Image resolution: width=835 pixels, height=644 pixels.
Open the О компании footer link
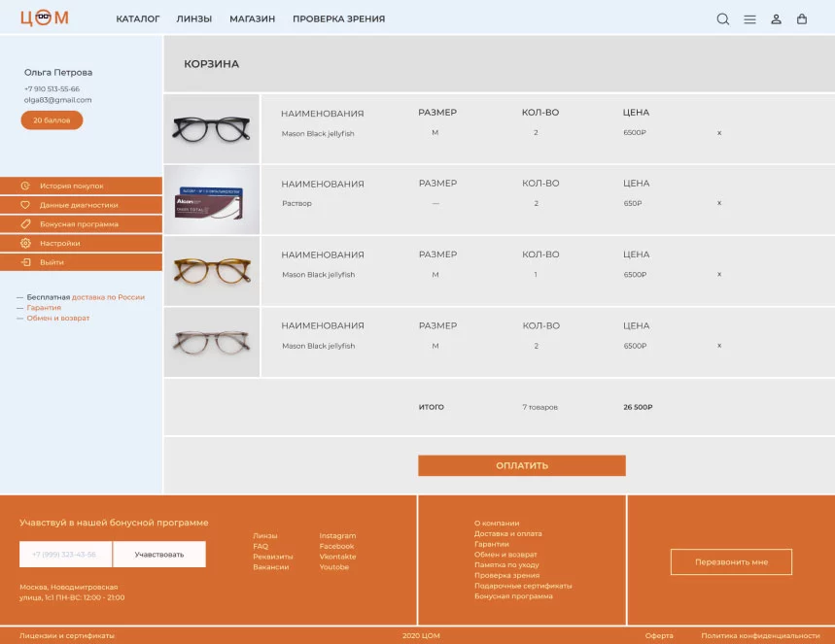497,524
